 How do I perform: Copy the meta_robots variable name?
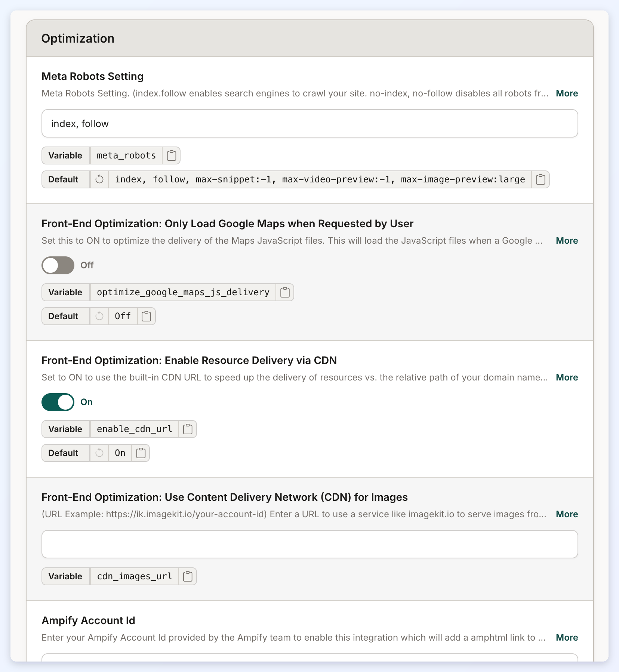click(x=172, y=155)
